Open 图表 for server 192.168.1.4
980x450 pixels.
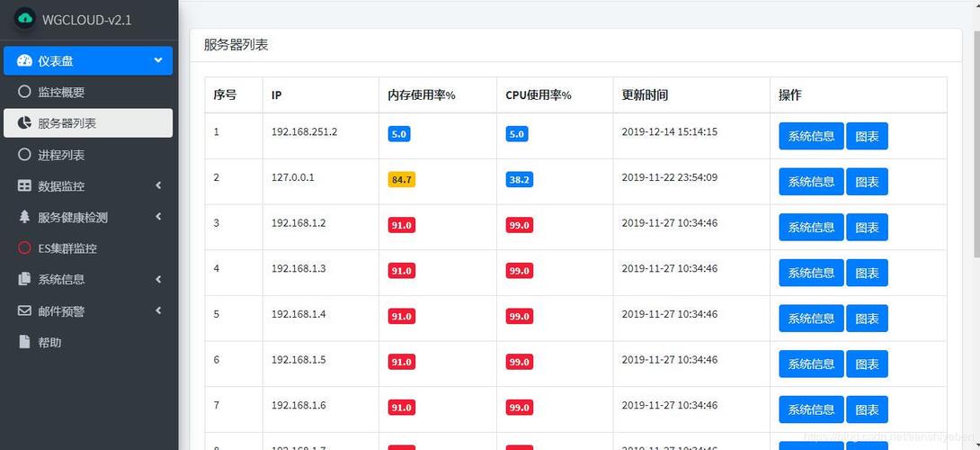[867, 318]
